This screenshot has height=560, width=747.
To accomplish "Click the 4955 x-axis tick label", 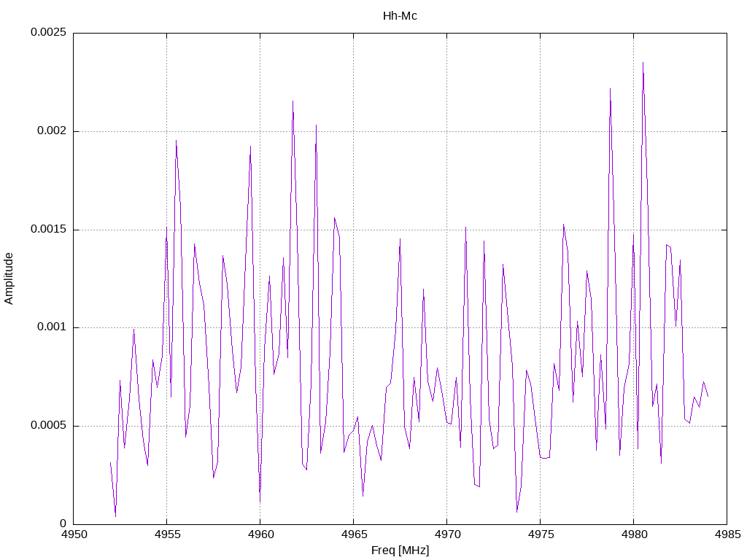I will [x=167, y=534].
